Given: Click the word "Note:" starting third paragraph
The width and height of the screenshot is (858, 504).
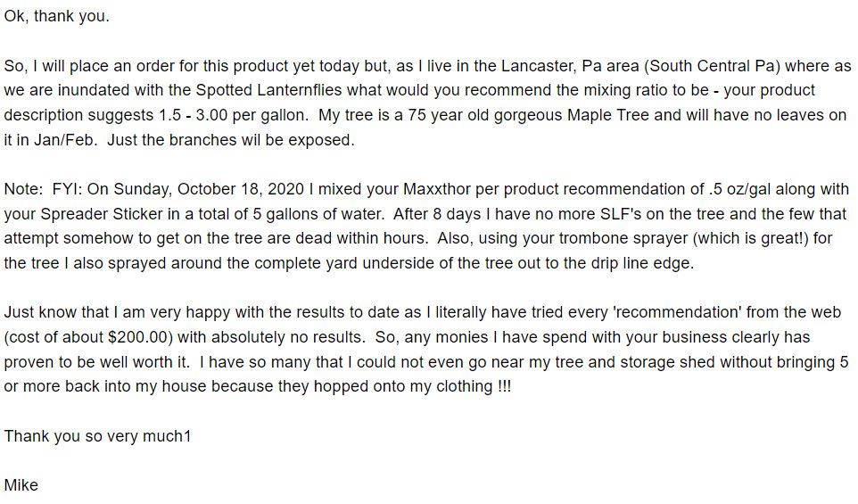Looking at the screenshot, I should pyautogui.click(x=23, y=189).
